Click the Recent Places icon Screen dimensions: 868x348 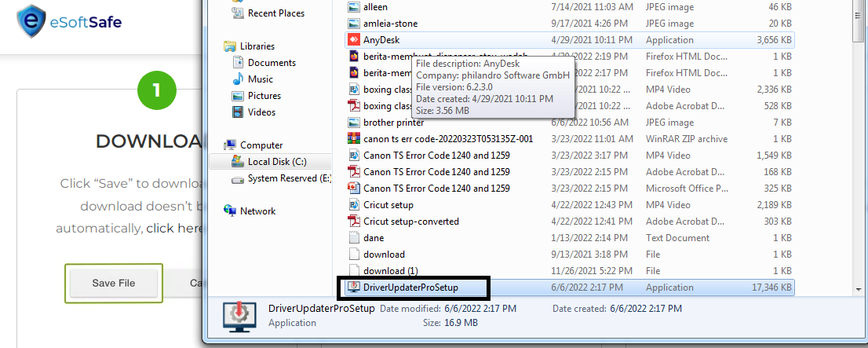239,13
